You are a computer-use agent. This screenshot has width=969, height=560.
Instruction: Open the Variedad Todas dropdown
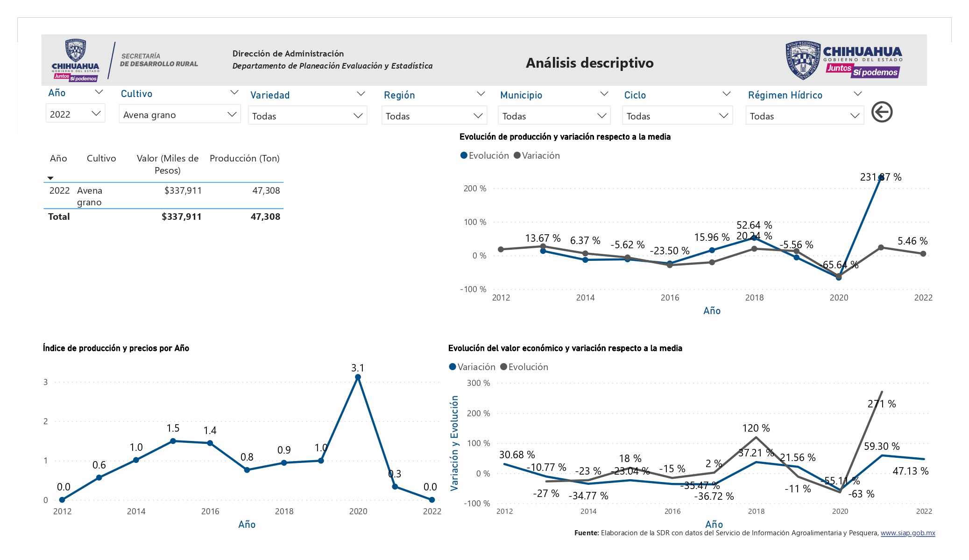tap(307, 116)
